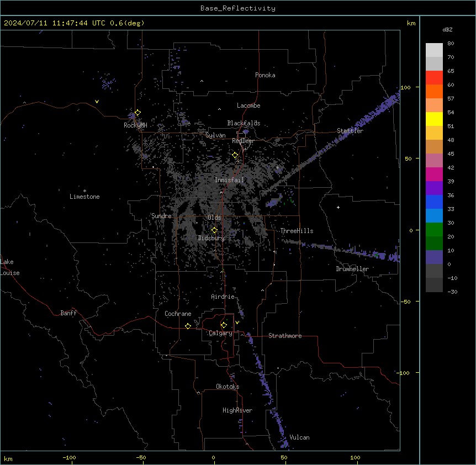
Task: Click the yellow diamond marker beside RockyMH
Action: (137, 113)
